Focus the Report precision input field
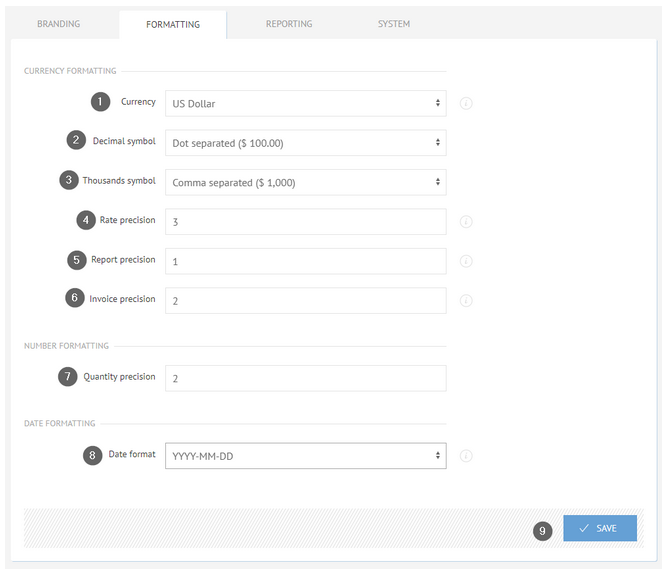666x574 pixels. pos(305,261)
